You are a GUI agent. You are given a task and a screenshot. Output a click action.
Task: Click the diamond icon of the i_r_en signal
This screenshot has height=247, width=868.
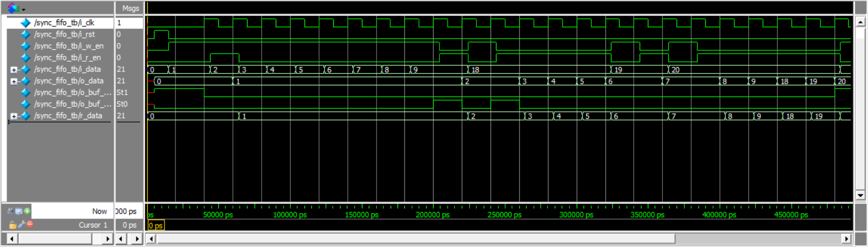pos(26,57)
